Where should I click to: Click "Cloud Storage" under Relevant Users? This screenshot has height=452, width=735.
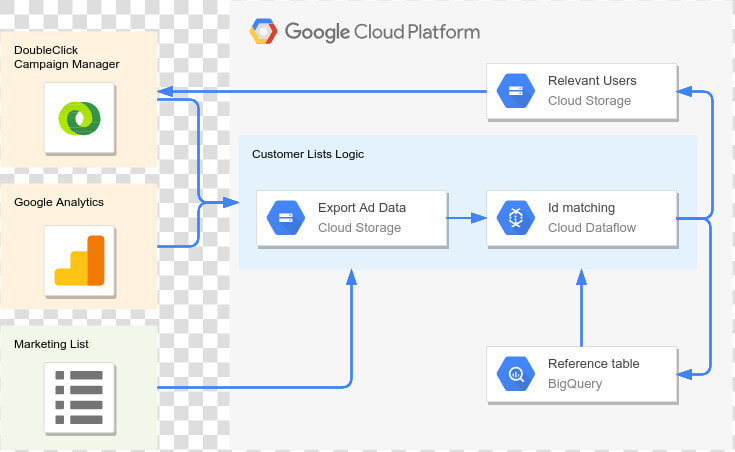589,101
